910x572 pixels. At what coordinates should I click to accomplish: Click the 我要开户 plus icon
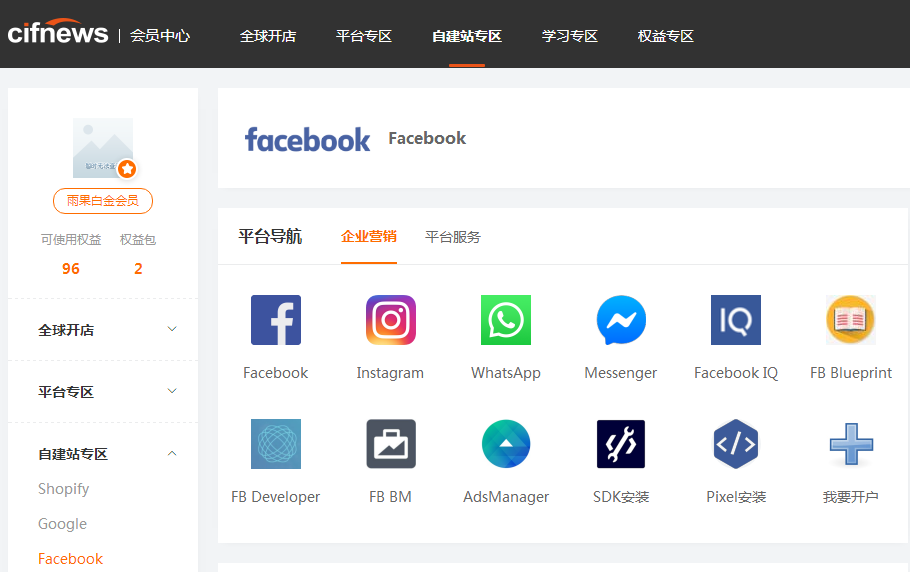[x=851, y=444]
